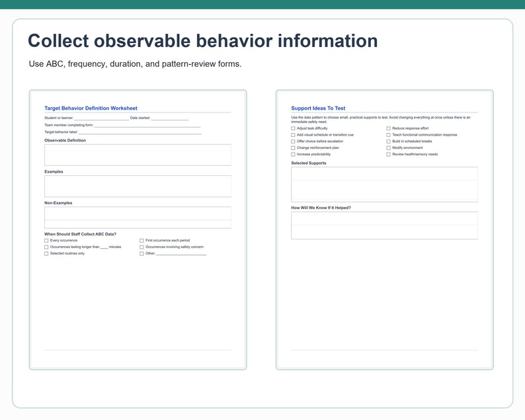The width and height of the screenshot is (525, 420).
Task: Enable Adjust task difficulty checkbox
Action: tap(293, 128)
